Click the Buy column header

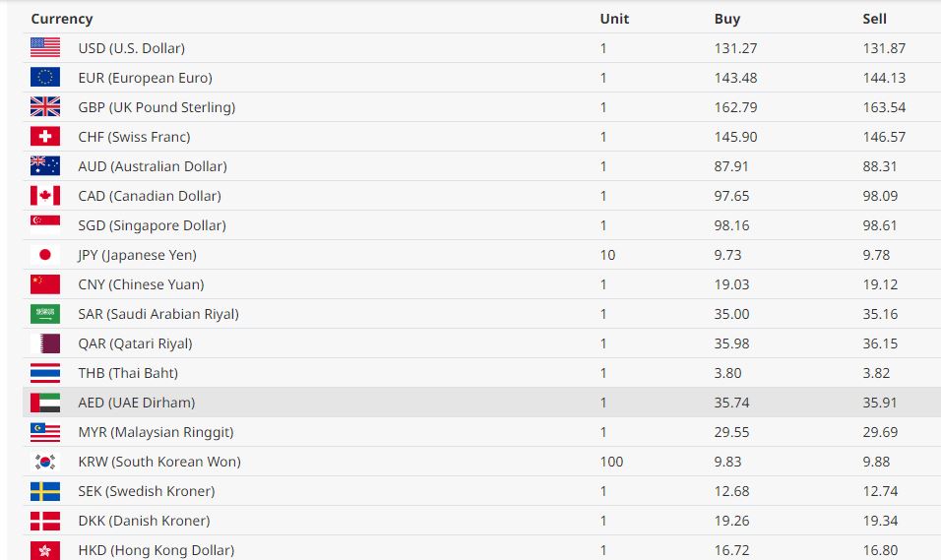726,19
